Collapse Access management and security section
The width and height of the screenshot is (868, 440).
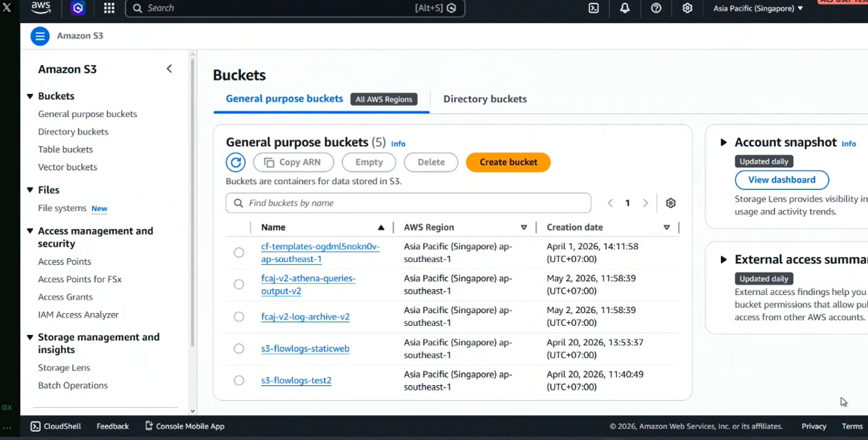point(30,231)
